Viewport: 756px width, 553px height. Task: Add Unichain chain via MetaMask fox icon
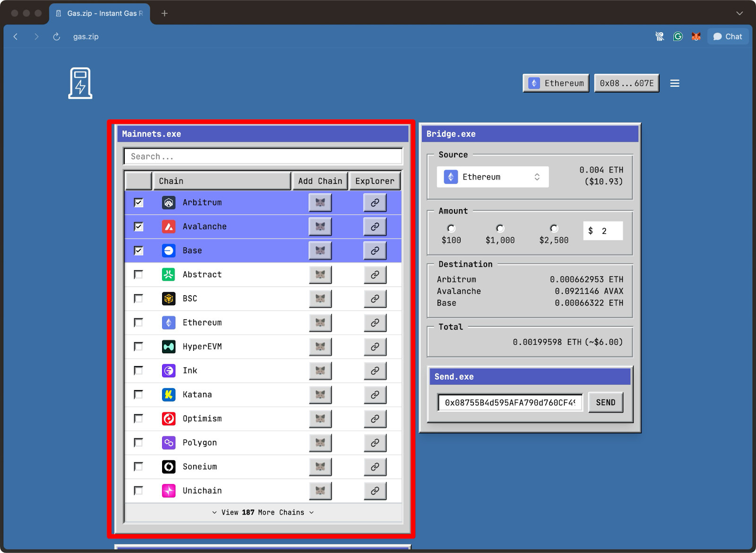pos(320,491)
